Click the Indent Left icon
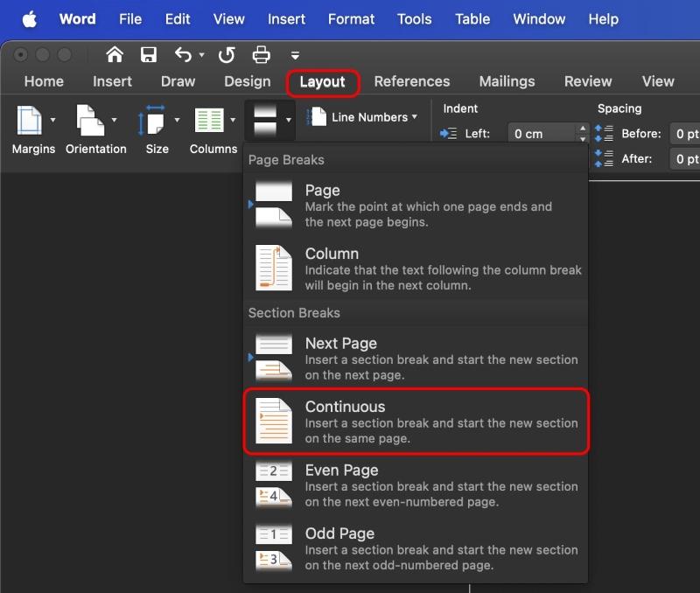 (x=448, y=134)
